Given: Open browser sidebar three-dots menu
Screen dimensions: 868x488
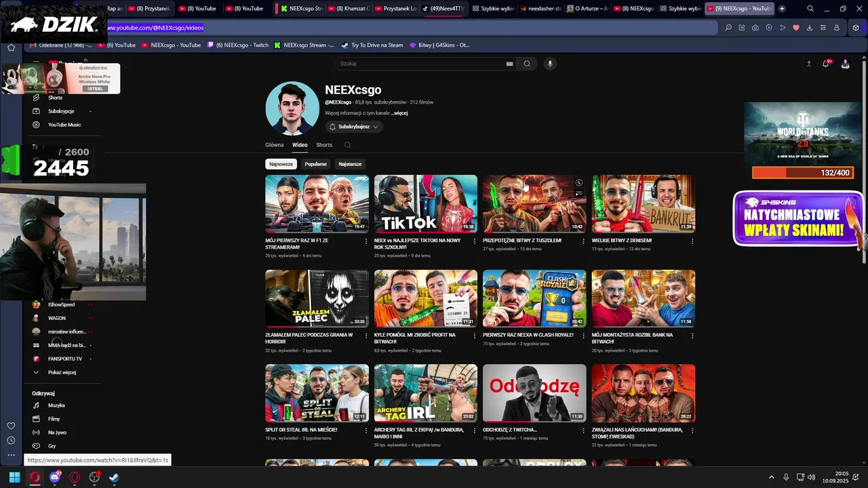Looking at the screenshot, I should click(11, 455).
